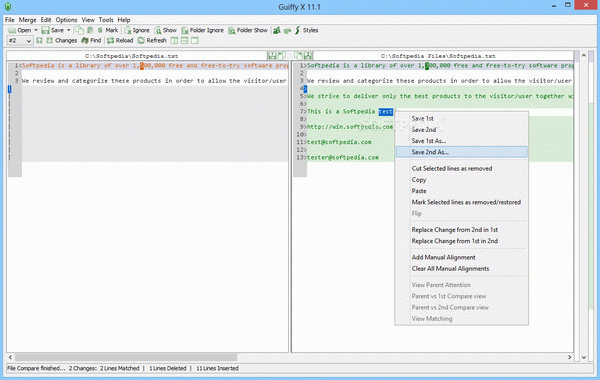Screen dimensions: 600x380
Task: Open the Merge menu
Action: coord(28,20)
